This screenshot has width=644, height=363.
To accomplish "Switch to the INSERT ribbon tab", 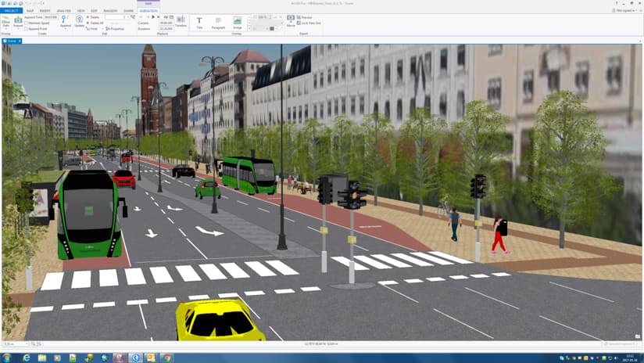I will [x=45, y=11].
